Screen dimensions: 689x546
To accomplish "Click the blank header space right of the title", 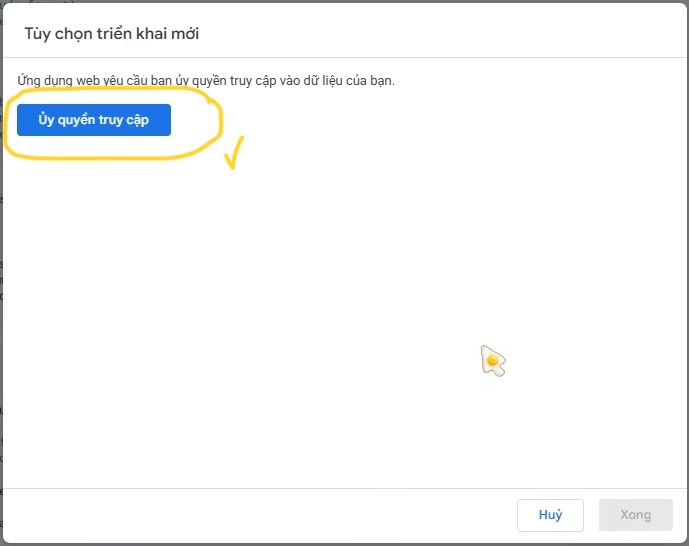I will pyautogui.click(x=439, y=31).
